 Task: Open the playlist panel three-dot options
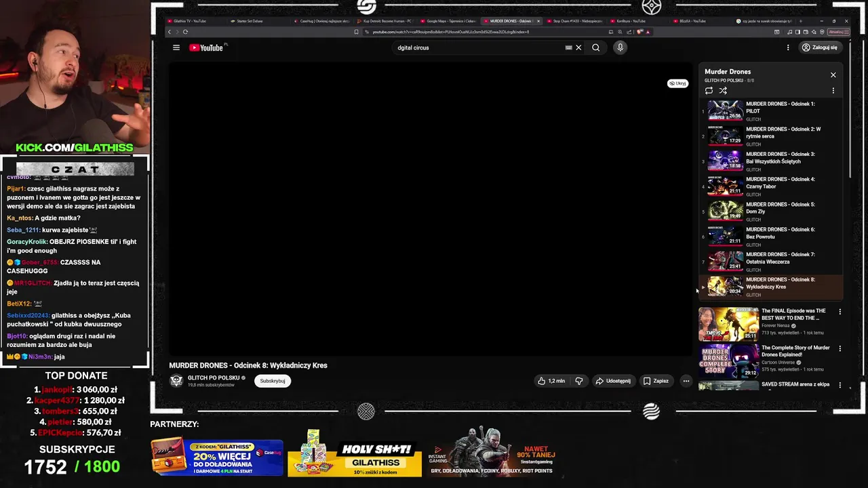pos(833,90)
